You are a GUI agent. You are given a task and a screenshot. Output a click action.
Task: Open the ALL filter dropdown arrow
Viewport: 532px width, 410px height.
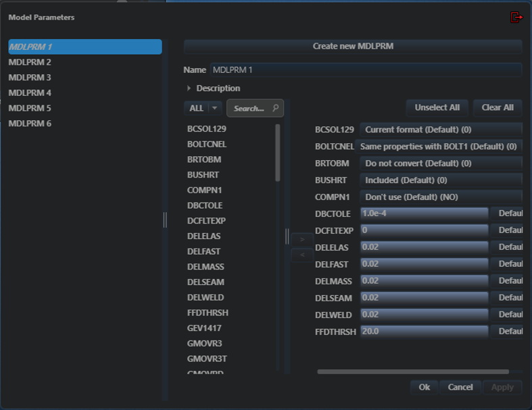click(x=214, y=108)
